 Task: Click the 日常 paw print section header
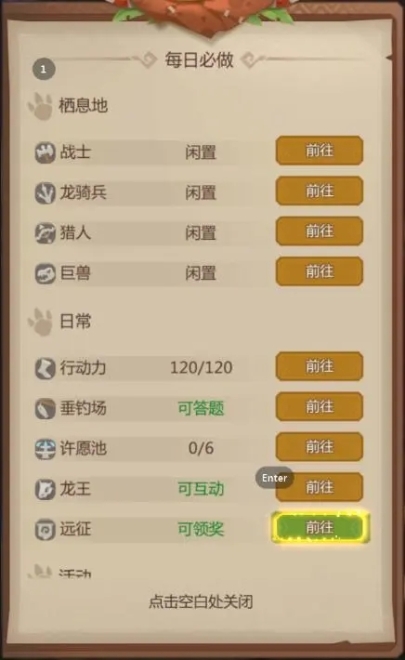click(59, 322)
